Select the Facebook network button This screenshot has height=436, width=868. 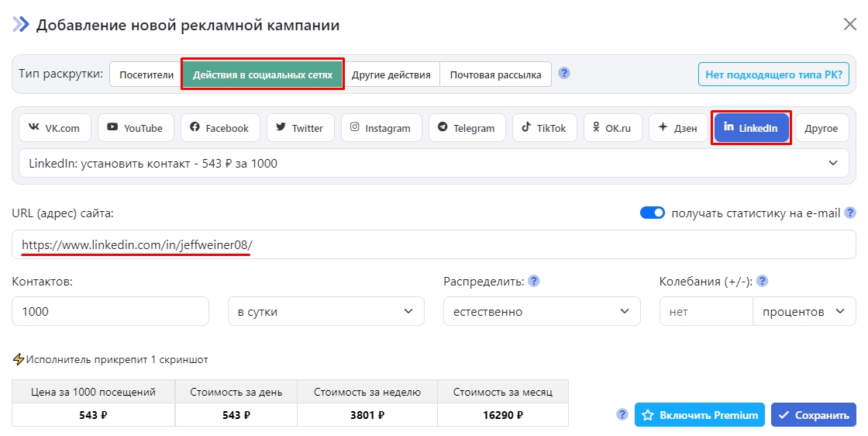click(219, 128)
